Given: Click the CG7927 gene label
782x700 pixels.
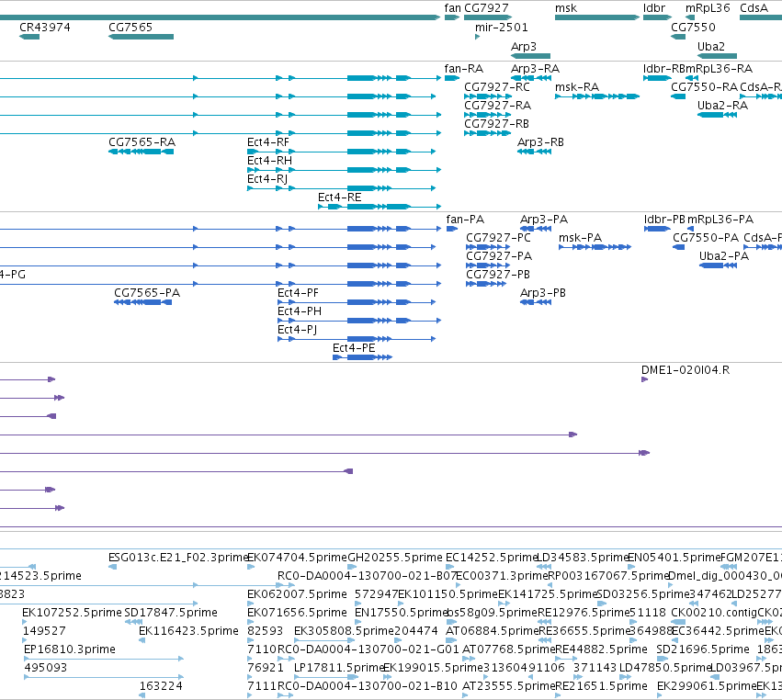Looking at the screenshot, I should [x=486, y=8].
